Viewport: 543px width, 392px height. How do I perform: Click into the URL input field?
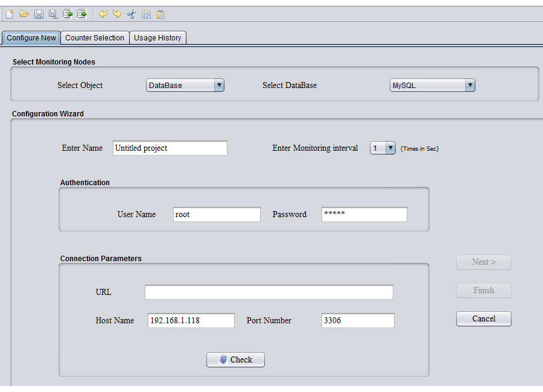coord(268,292)
